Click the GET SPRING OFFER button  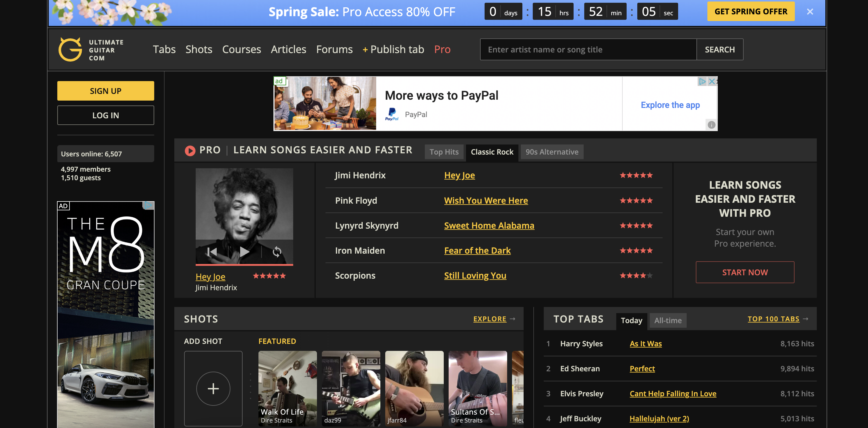pyautogui.click(x=751, y=12)
